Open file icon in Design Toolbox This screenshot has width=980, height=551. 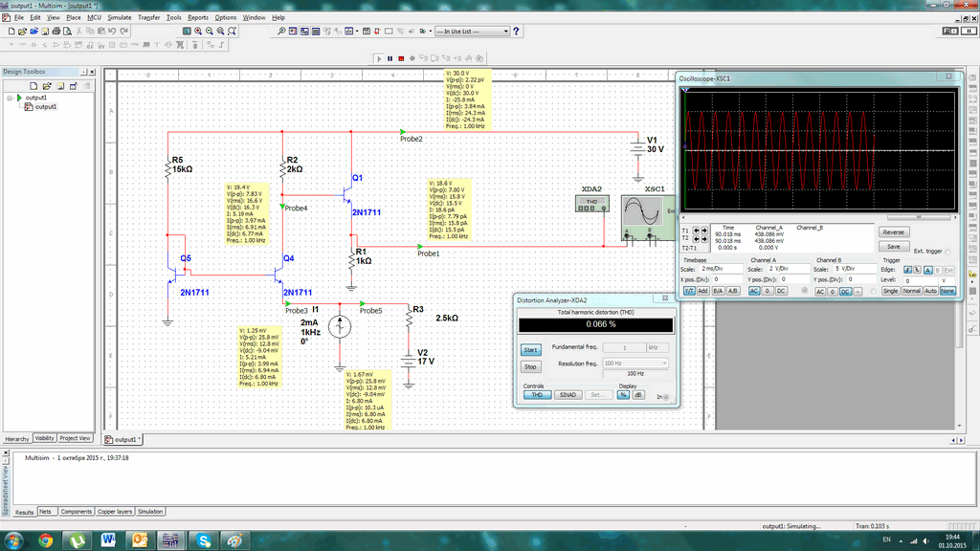pos(47,86)
